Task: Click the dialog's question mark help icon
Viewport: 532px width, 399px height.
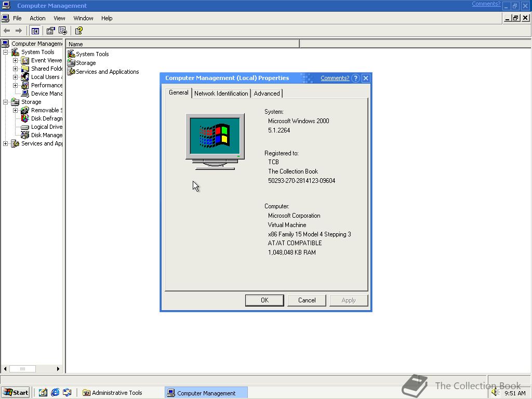Action: [355, 78]
